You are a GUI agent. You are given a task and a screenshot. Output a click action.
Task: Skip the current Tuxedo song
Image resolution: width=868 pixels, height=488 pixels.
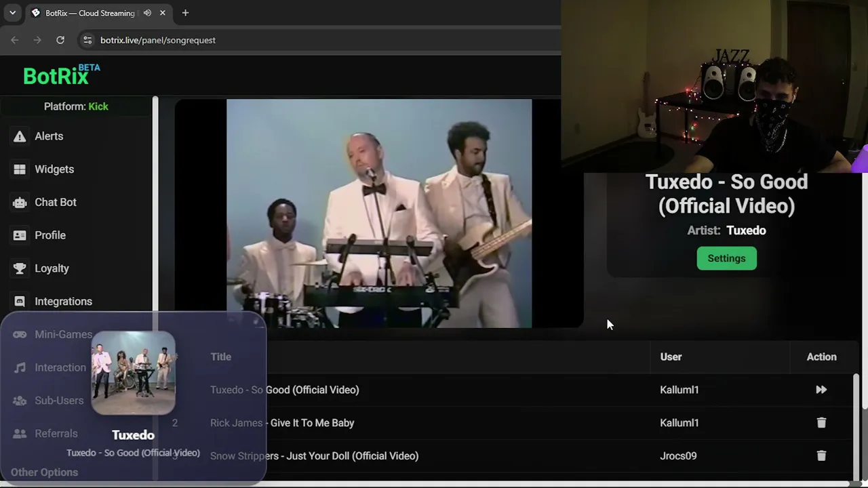point(821,390)
